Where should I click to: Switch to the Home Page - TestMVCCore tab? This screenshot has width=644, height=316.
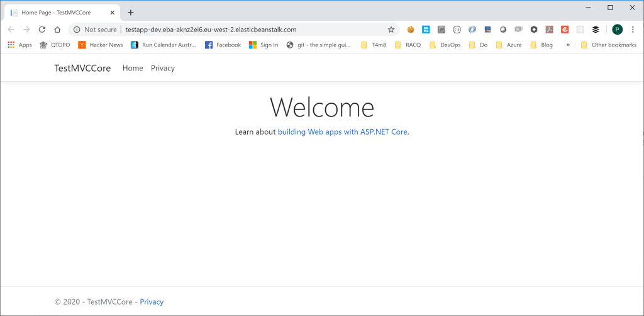click(x=62, y=13)
